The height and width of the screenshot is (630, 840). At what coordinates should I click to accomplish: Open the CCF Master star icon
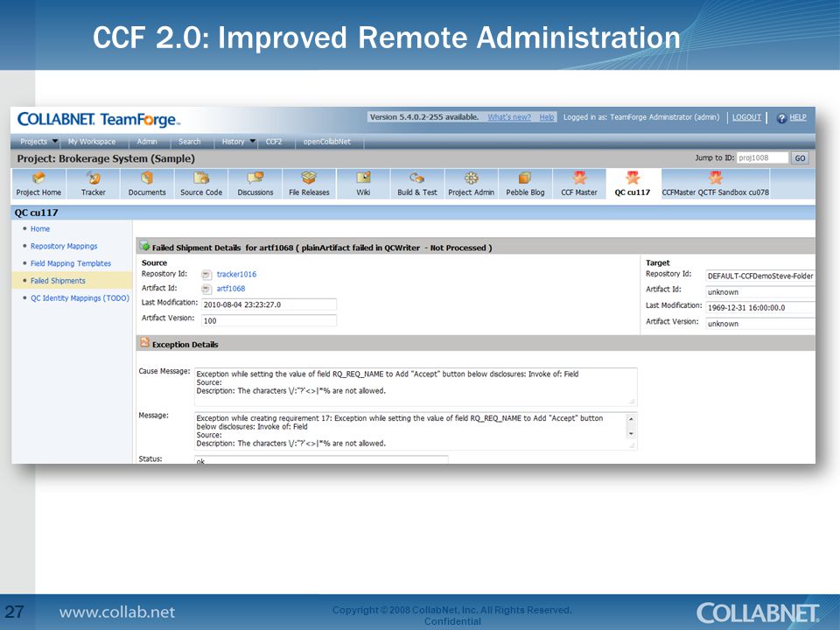click(x=579, y=178)
